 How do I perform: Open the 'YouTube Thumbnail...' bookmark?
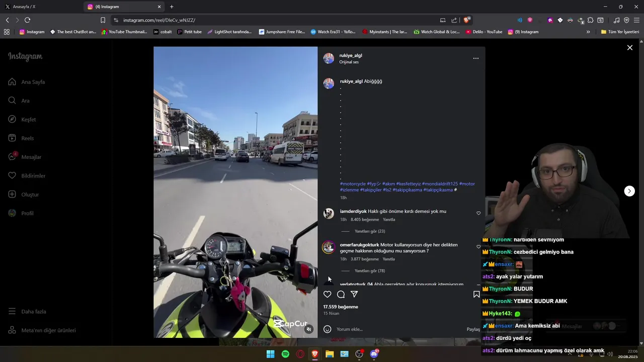(124, 32)
